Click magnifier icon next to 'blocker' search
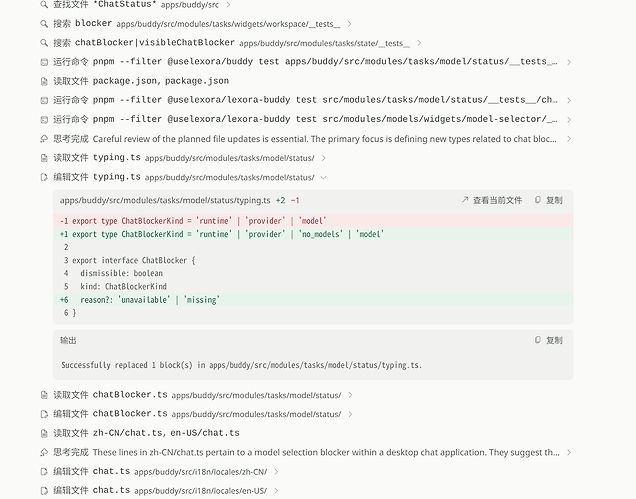 (44, 24)
